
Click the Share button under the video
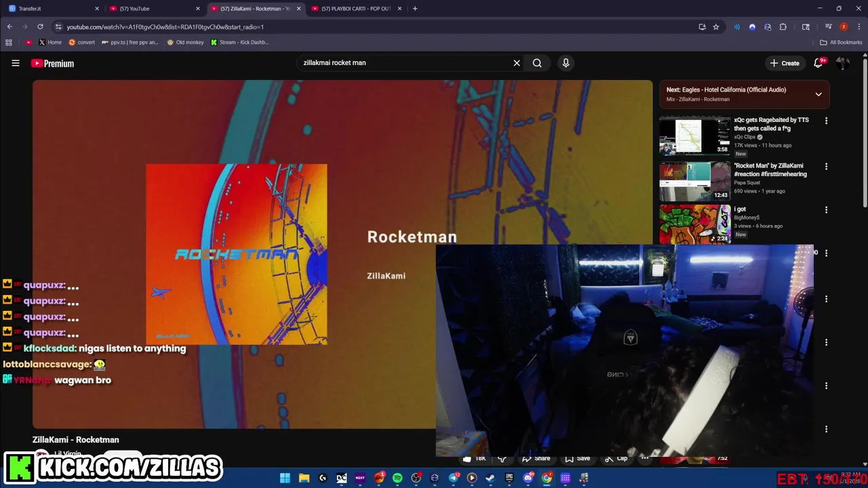(x=536, y=458)
